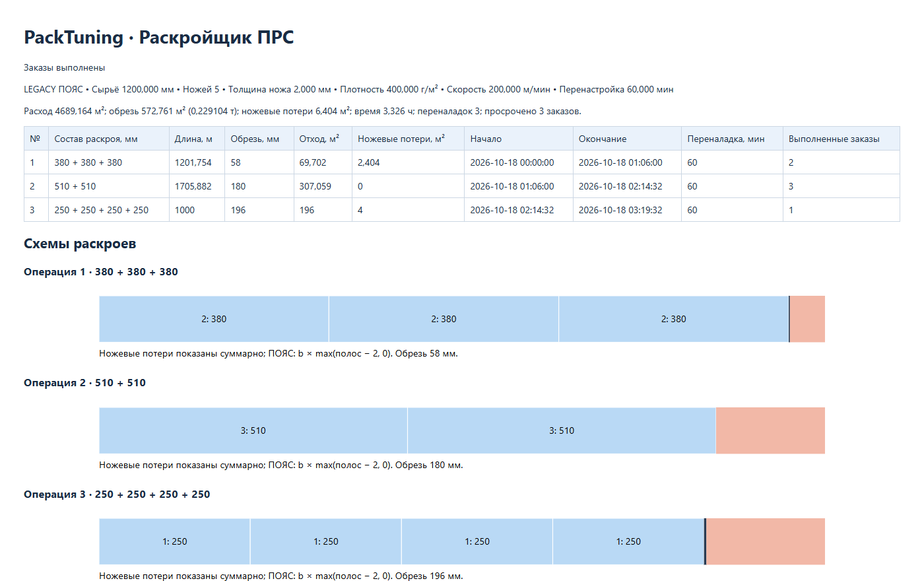The width and height of the screenshot is (924, 581).
Task: Click the "LEGACY ПОЯС" parameters line
Action: tap(348, 89)
